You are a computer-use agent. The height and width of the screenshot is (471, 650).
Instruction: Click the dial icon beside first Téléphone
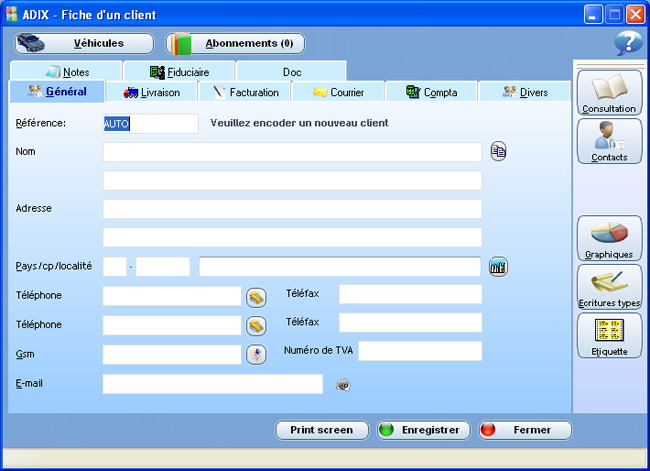256,296
